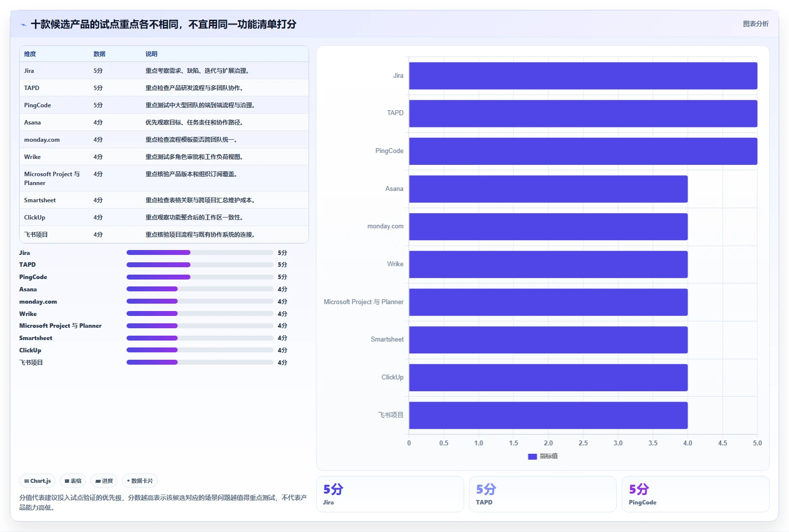Image resolution: width=789 pixels, height=532 pixels.
Task: Click the ClickUp progress bar
Action: [x=200, y=350]
